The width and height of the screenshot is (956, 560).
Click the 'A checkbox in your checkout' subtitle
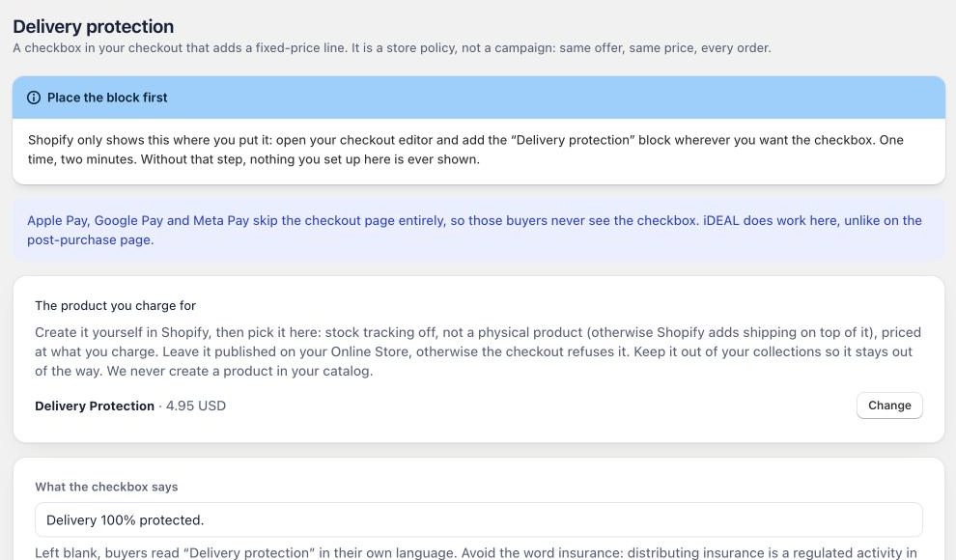pos(392,48)
